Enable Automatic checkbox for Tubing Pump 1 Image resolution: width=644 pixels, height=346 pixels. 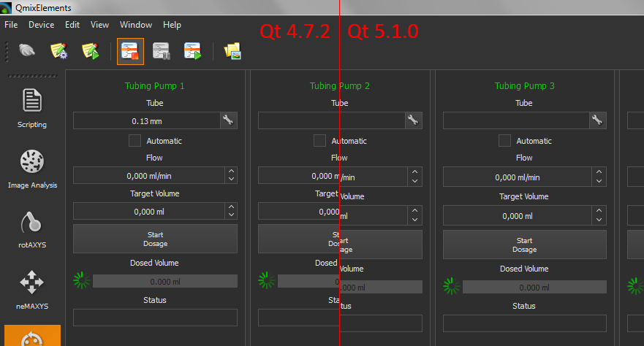[x=135, y=140]
